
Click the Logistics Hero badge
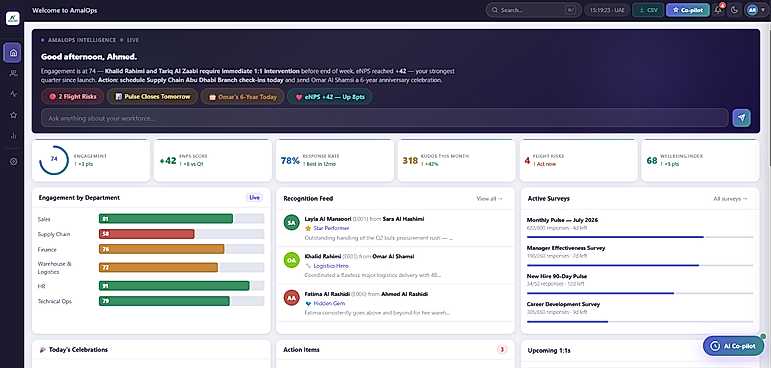pos(326,266)
